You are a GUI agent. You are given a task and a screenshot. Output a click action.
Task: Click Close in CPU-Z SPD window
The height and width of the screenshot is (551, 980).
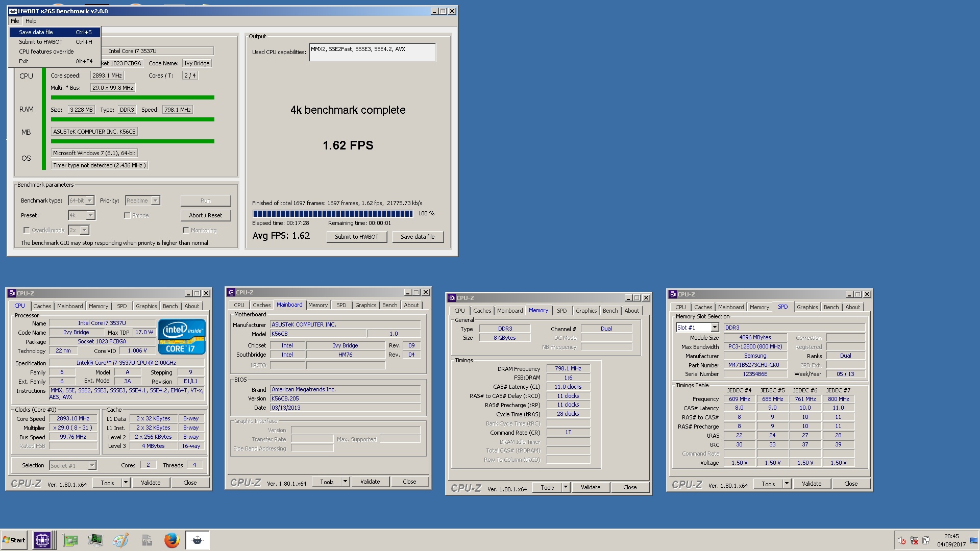851,484
